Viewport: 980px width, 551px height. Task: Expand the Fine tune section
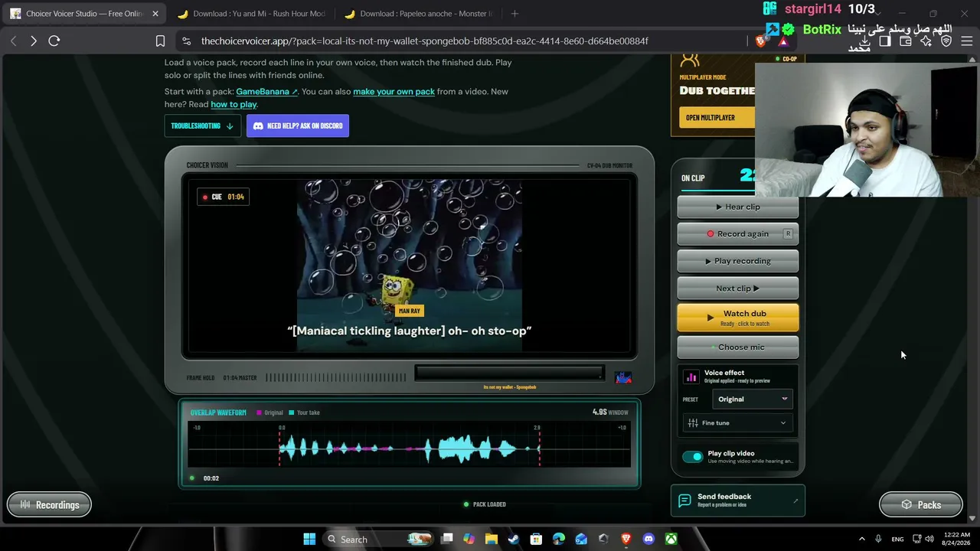pos(738,423)
